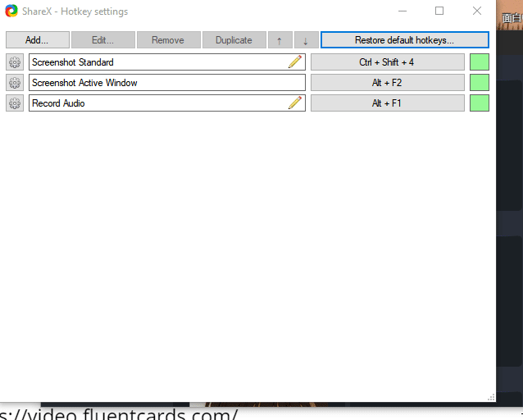The width and height of the screenshot is (523, 420).
Task: Select the Record Audio task field
Action: point(166,103)
